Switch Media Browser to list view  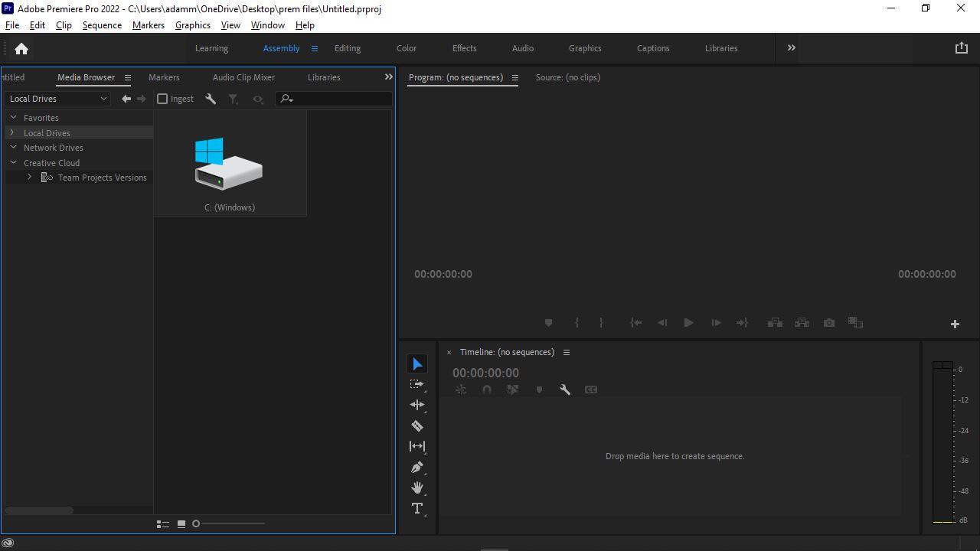pyautogui.click(x=163, y=524)
